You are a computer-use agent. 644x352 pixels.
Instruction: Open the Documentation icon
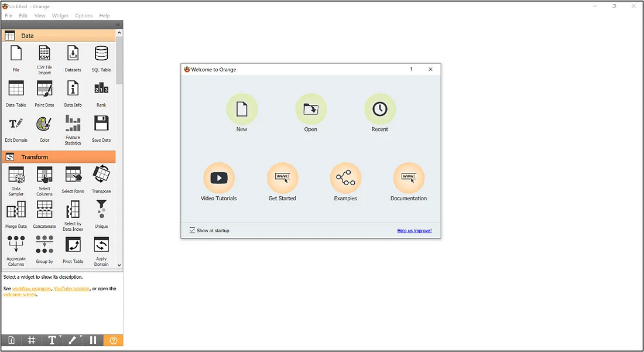point(409,178)
